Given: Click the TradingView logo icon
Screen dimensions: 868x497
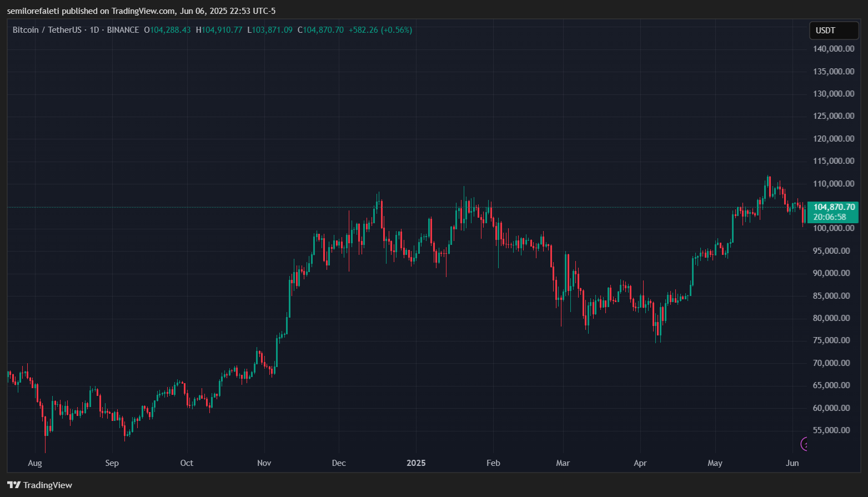Looking at the screenshot, I should [14, 485].
